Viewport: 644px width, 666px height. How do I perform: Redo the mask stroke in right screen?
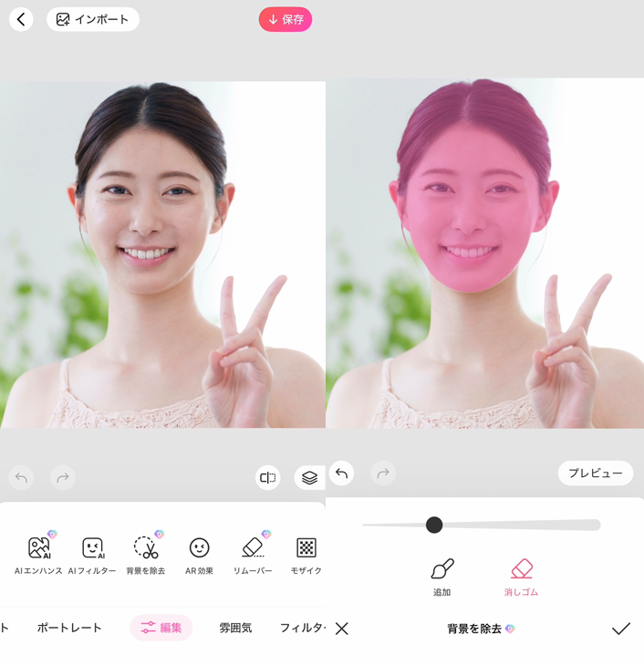(x=383, y=473)
